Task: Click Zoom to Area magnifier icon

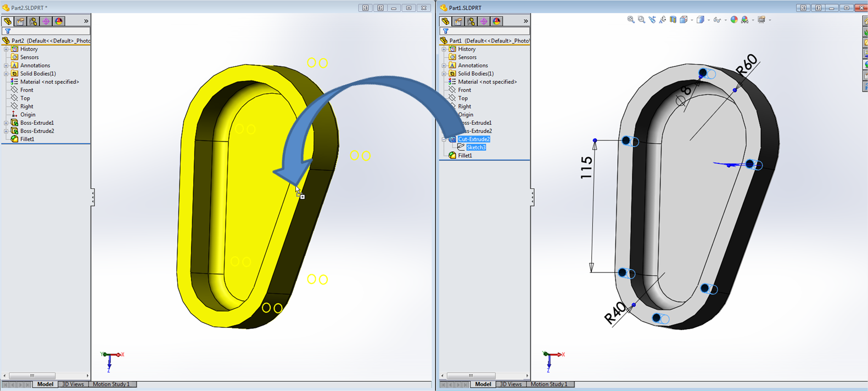Action: click(641, 20)
